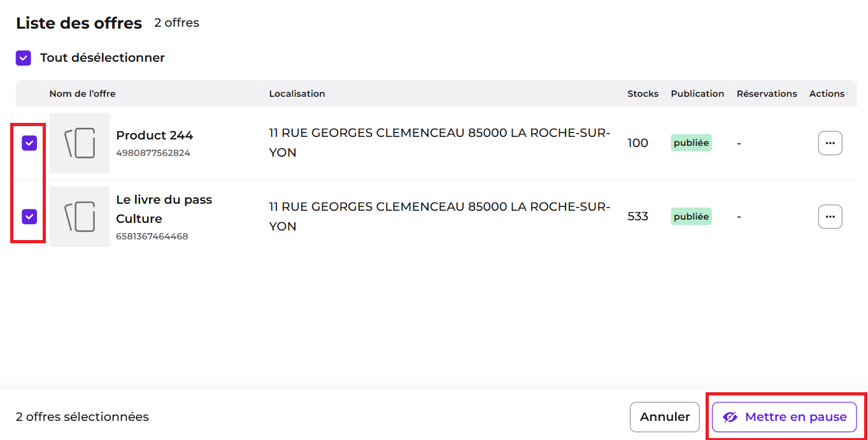Image resolution: width=868 pixels, height=440 pixels.
Task: Open the Le livre du pass Culture title
Action: click(x=164, y=209)
